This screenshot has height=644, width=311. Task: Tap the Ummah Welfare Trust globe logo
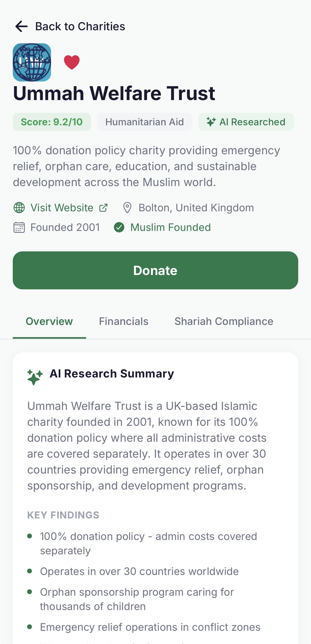(32, 62)
